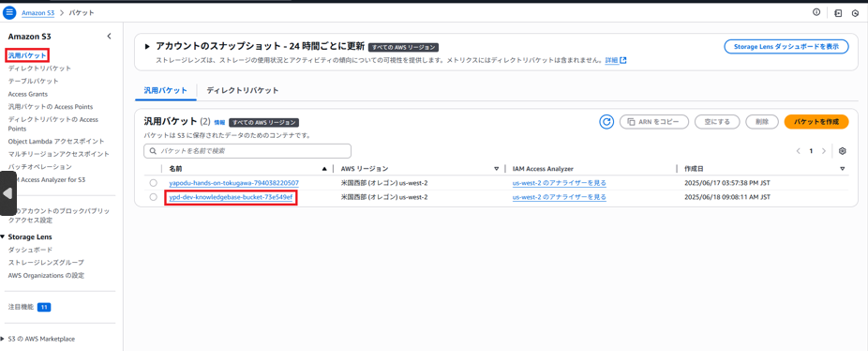The height and width of the screenshot is (351, 868).
Task: Refresh the bucket list
Action: 606,121
